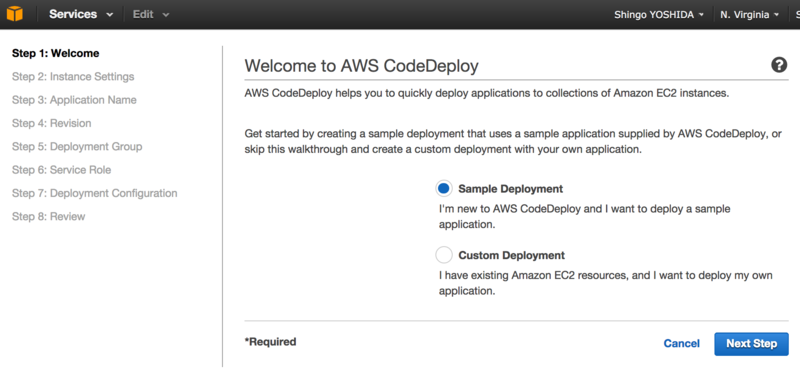
Task: Go to Step 8: Review
Action: pos(48,217)
